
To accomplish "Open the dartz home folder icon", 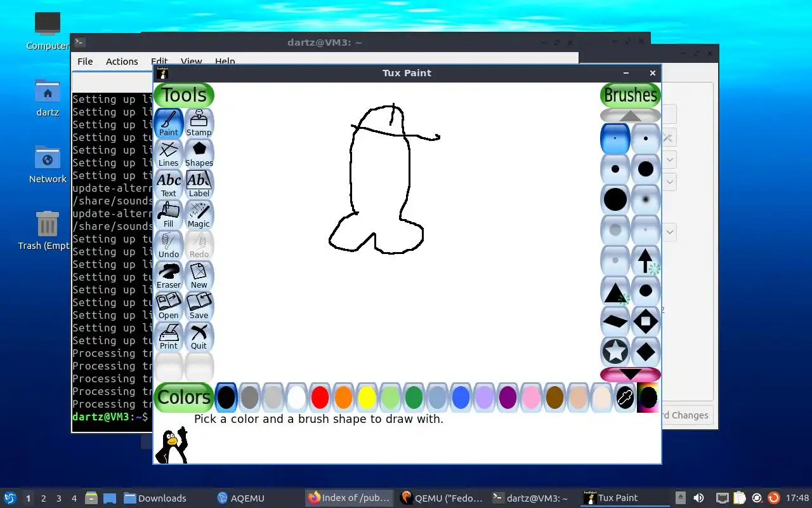I will coord(48,98).
